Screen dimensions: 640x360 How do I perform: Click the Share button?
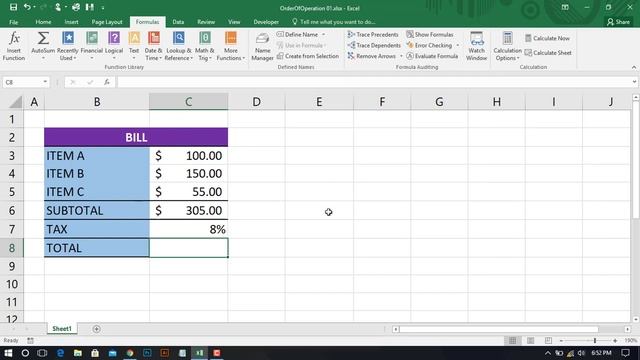(x=618, y=22)
